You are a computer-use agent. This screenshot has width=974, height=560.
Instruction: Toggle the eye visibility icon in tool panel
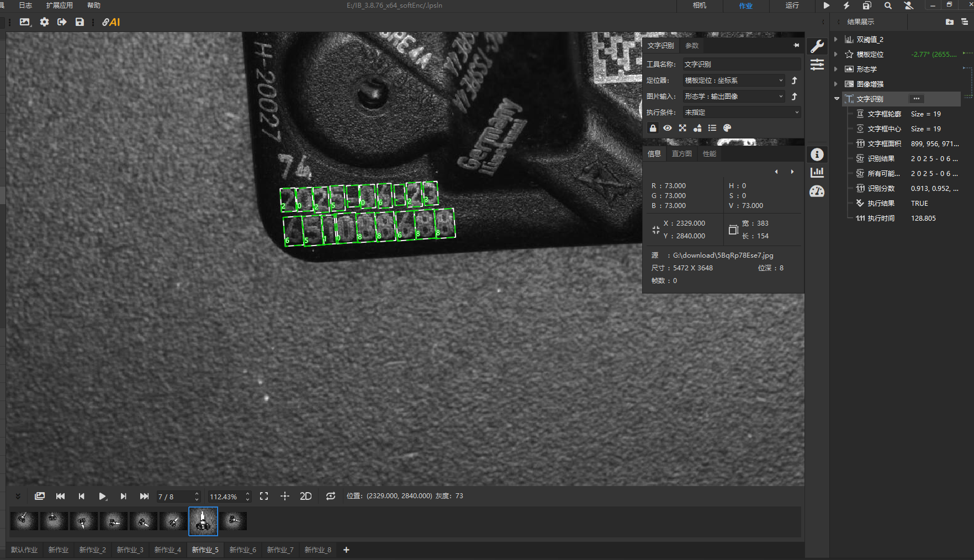pos(668,128)
